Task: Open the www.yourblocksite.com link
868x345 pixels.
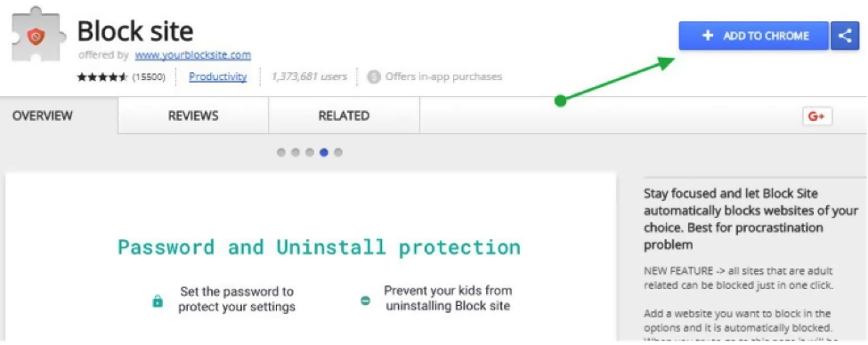Action: pos(192,55)
